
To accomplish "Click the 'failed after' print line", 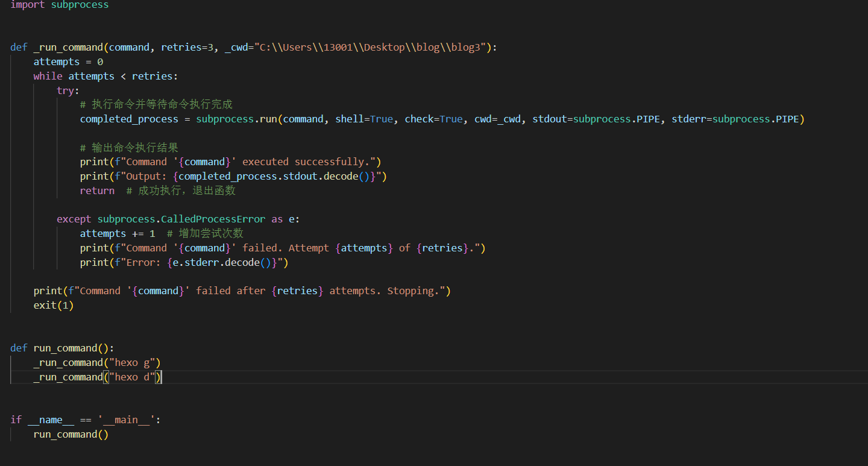I will click(x=242, y=291).
